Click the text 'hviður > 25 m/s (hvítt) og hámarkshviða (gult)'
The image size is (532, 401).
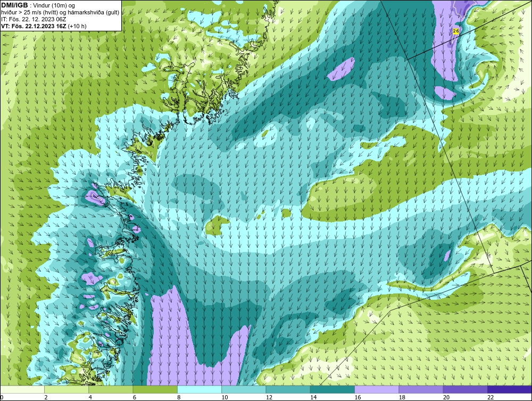point(60,12)
